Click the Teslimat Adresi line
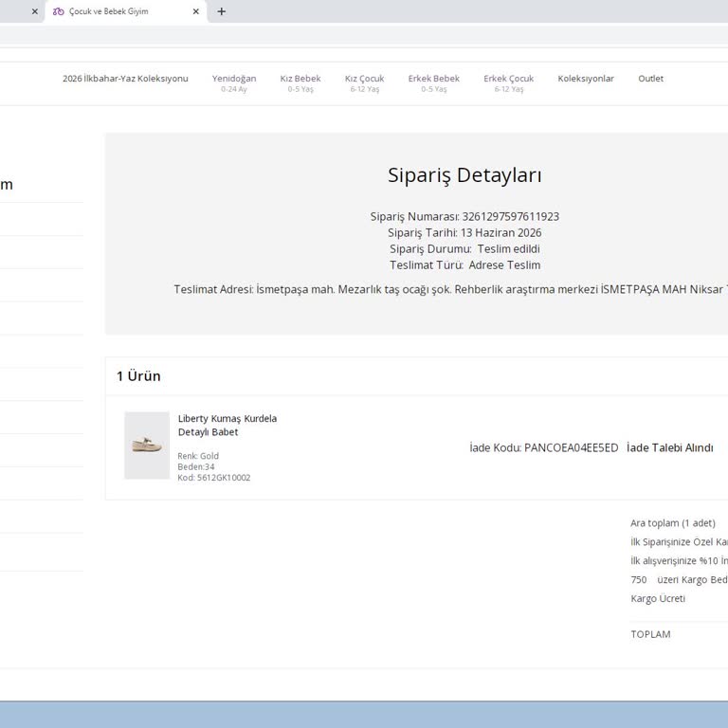The image size is (728, 728). [x=450, y=289]
